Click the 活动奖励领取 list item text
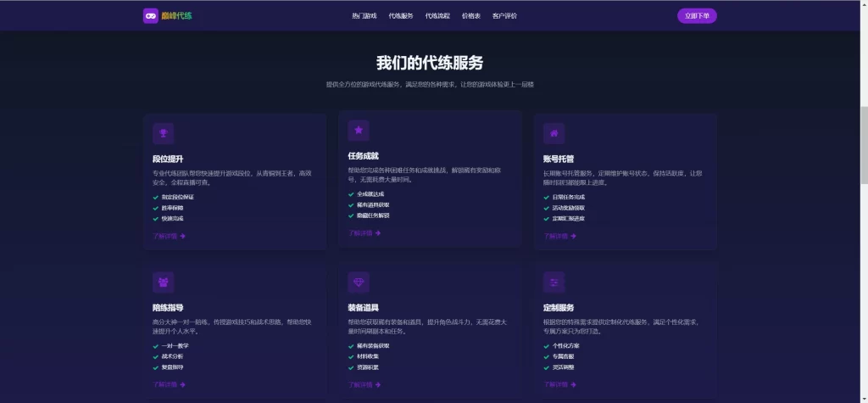868x403 pixels. pyautogui.click(x=569, y=208)
